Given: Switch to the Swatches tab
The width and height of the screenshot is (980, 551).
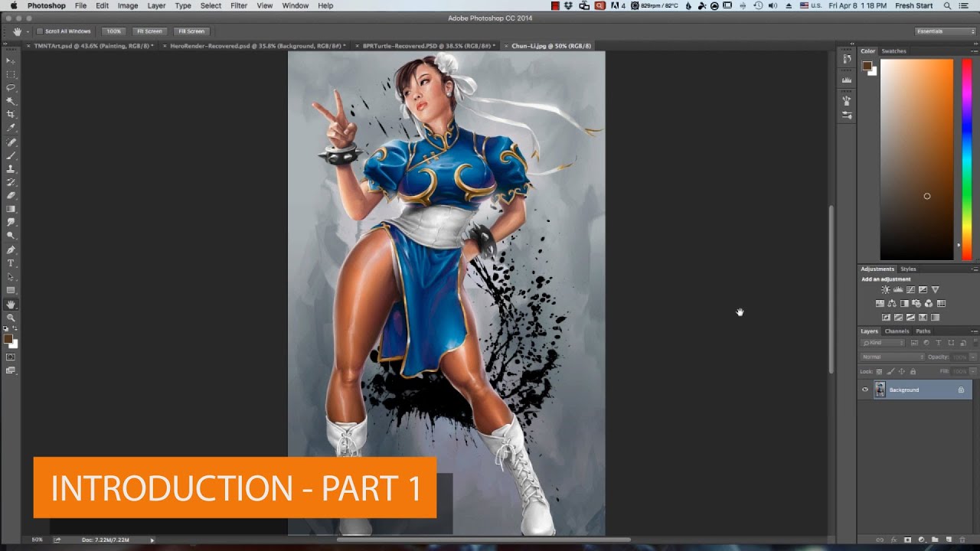Looking at the screenshot, I should coord(893,51).
